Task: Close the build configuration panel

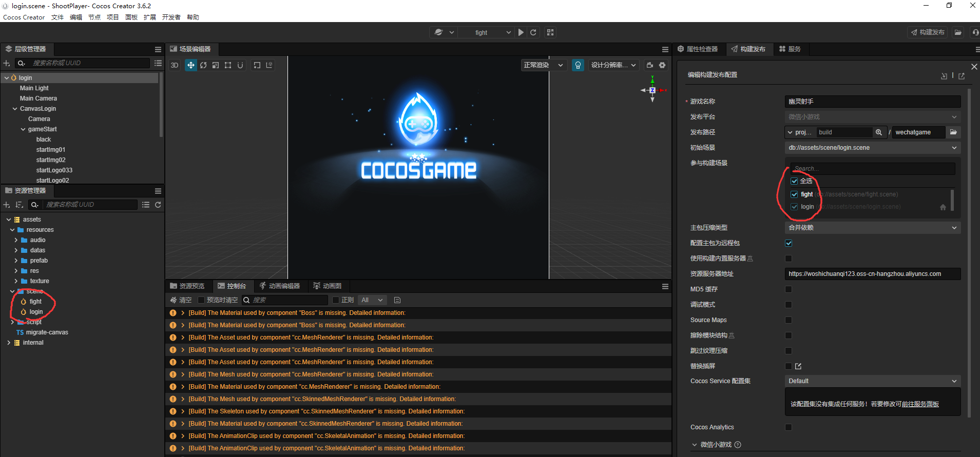Action: [x=974, y=67]
